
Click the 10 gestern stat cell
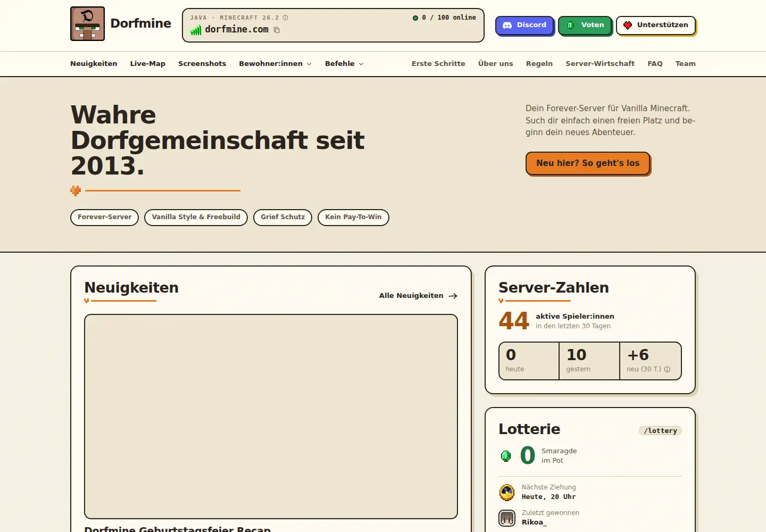point(589,361)
